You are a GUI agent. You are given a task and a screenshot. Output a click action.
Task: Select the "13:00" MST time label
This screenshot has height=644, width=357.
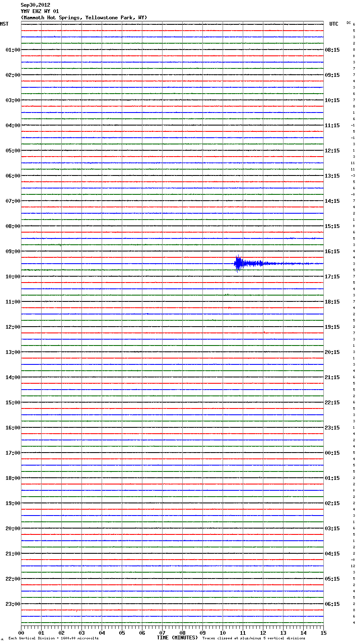pyautogui.click(x=13, y=352)
